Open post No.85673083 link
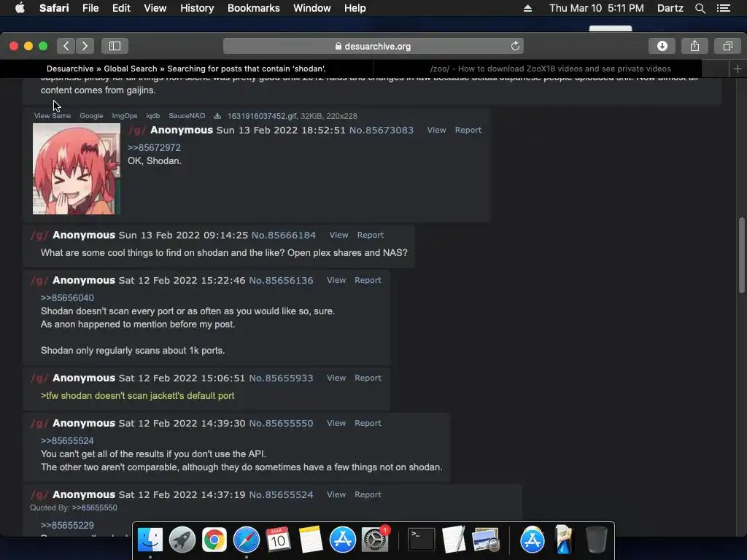This screenshot has height=560, width=747. point(381,130)
